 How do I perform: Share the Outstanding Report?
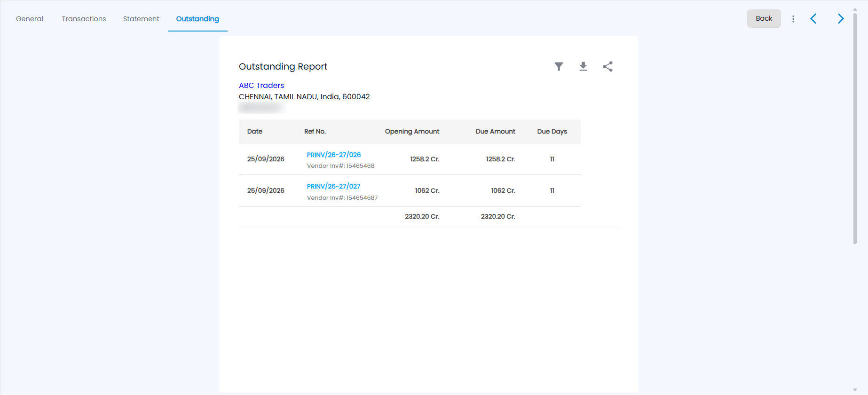pyautogui.click(x=608, y=66)
